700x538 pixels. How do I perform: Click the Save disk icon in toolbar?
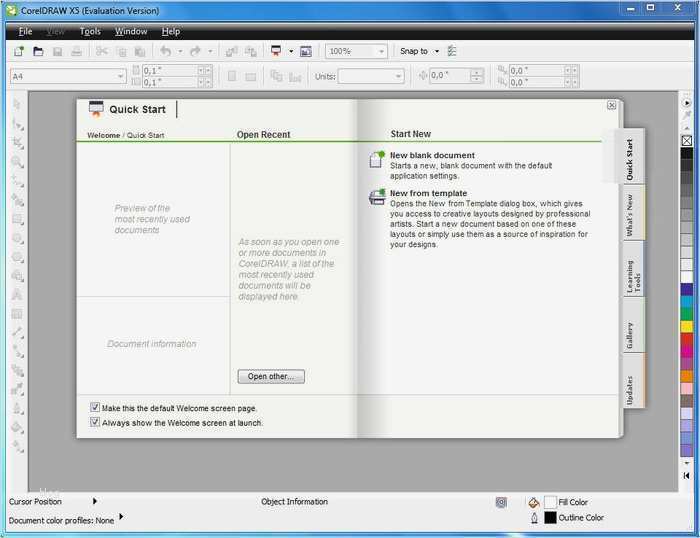coord(58,52)
